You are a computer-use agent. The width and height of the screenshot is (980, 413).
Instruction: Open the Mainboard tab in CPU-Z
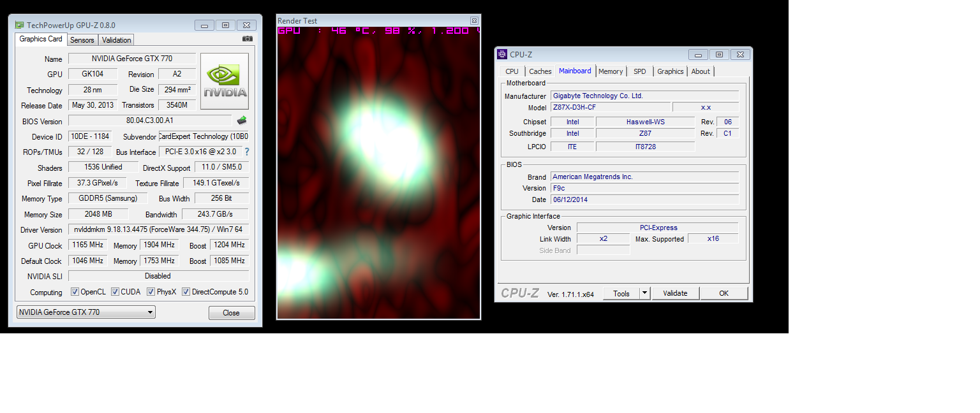click(x=575, y=71)
